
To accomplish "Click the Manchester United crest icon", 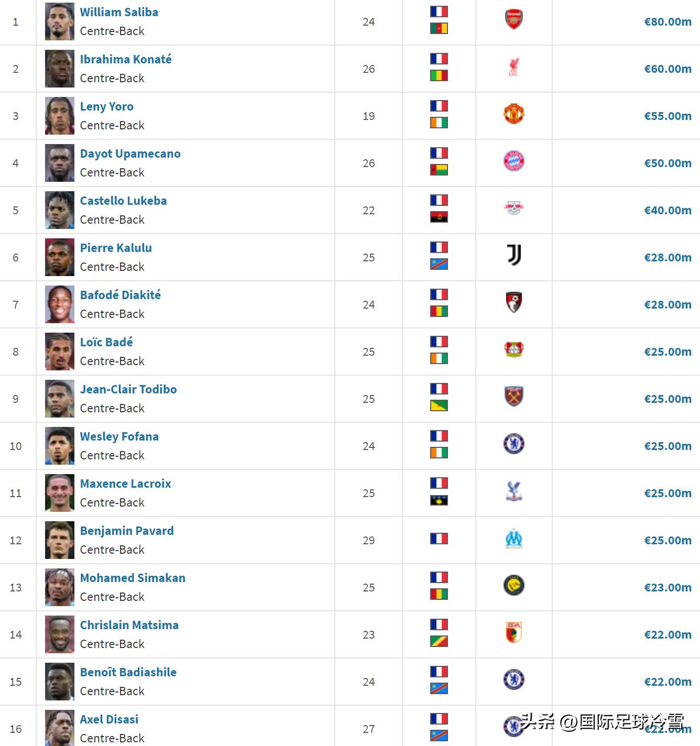I will tap(513, 114).
